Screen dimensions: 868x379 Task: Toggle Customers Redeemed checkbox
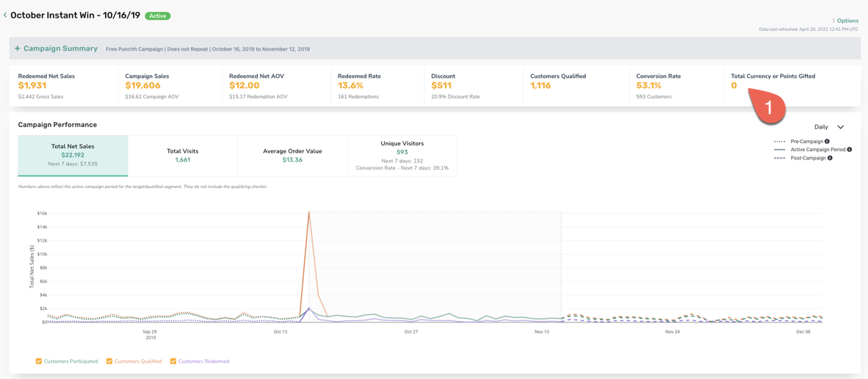coord(174,361)
